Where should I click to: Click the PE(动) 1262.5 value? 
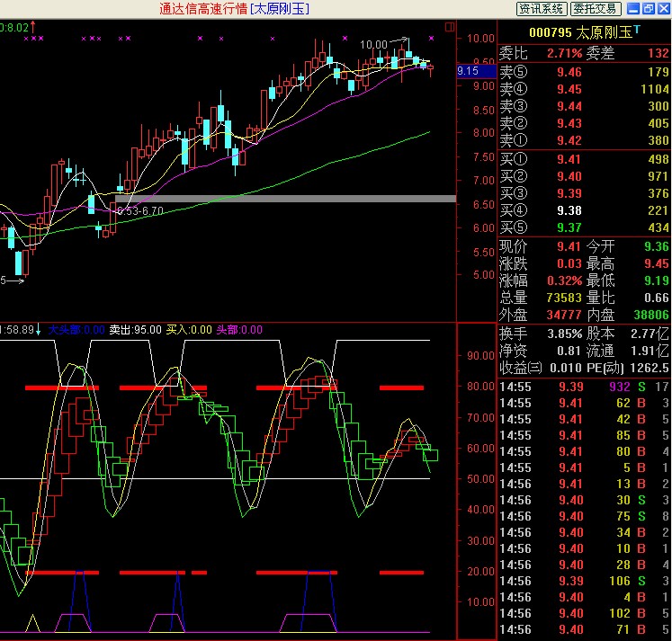(650, 369)
